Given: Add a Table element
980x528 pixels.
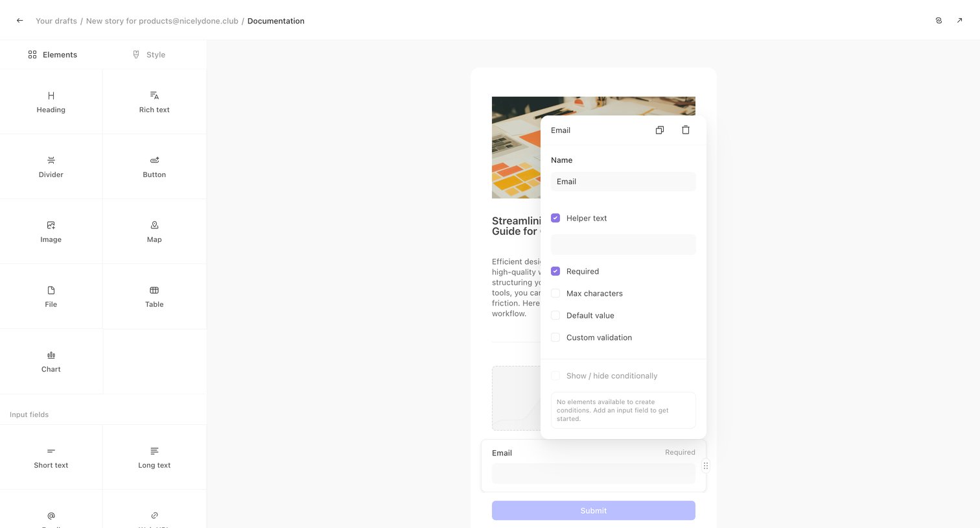Looking at the screenshot, I should coord(154,296).
